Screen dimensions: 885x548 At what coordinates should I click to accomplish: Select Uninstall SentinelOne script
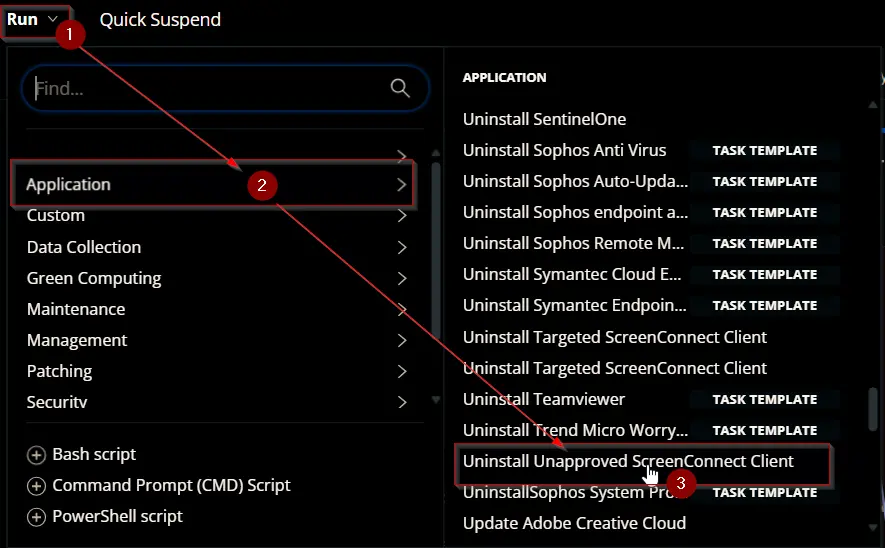(x=544, y=119)
